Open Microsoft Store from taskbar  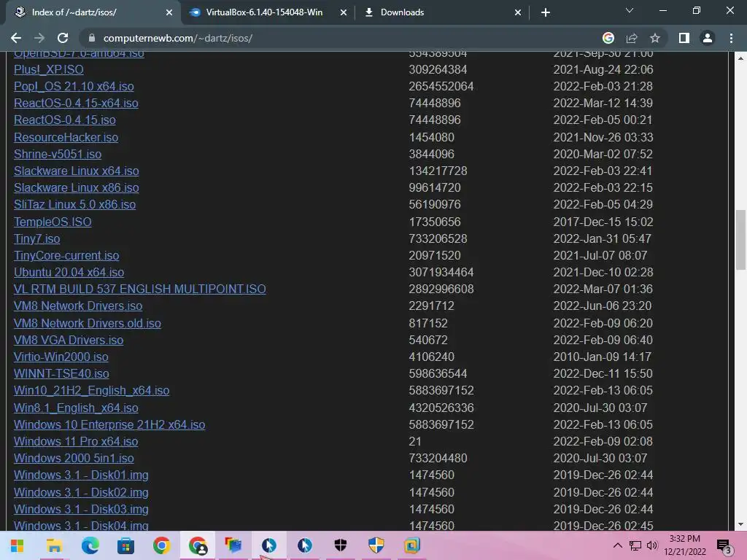point(125,545)
